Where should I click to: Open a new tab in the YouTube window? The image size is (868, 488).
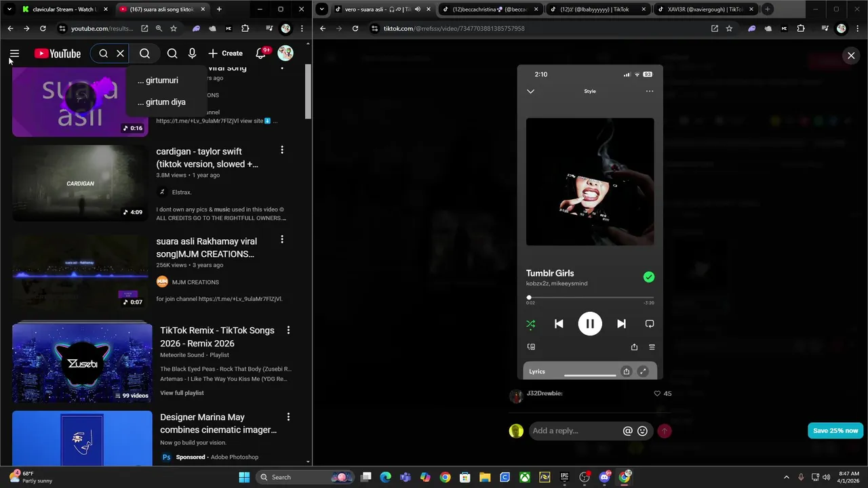pyautogui.click(x=219, y=9)
